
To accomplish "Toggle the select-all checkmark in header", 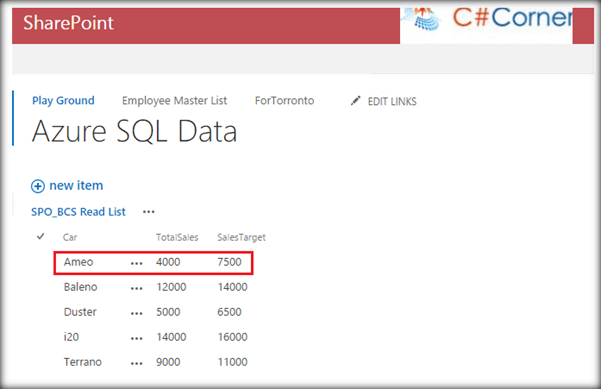I will click(41, 237).
